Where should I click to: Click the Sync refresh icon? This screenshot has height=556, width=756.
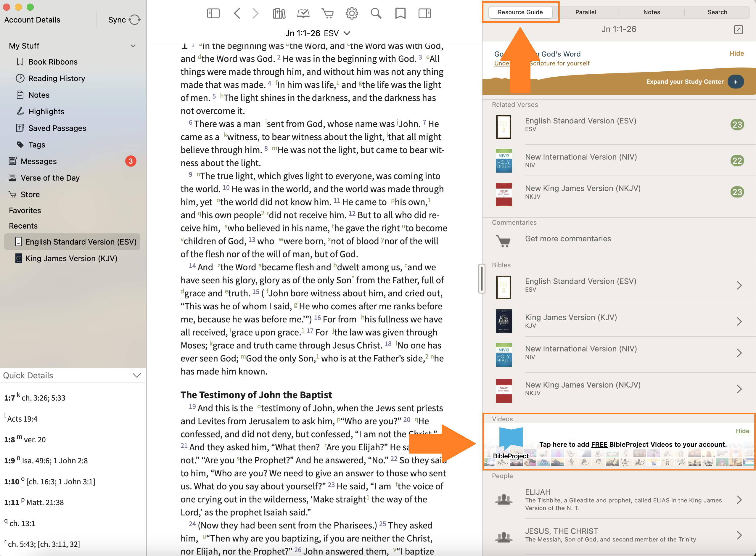(135, 20)
